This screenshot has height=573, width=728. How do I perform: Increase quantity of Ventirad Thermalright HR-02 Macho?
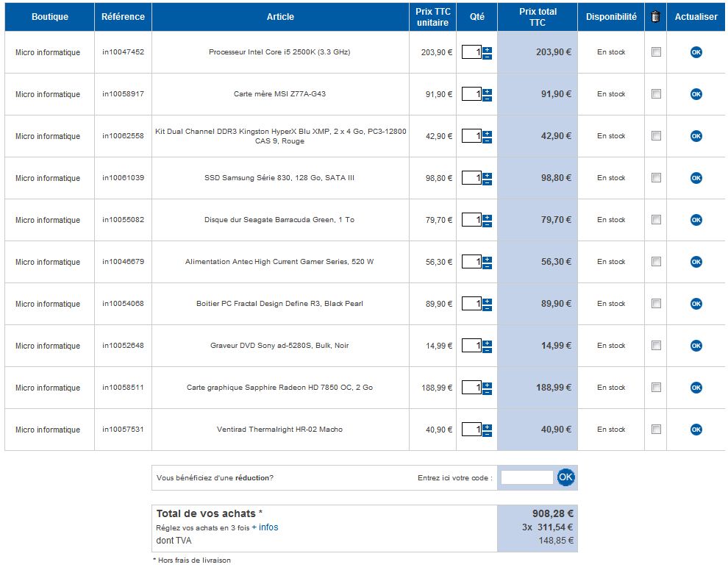tap(487, 427)
